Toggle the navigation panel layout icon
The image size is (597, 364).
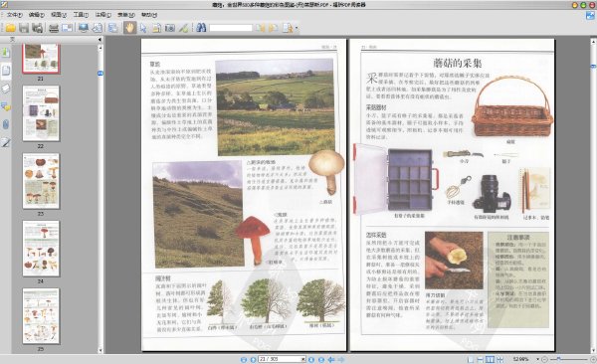pos(113,28)
